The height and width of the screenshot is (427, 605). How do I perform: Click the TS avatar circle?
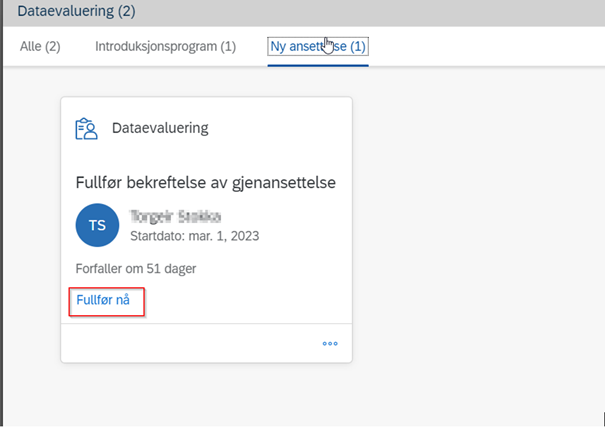97,225
